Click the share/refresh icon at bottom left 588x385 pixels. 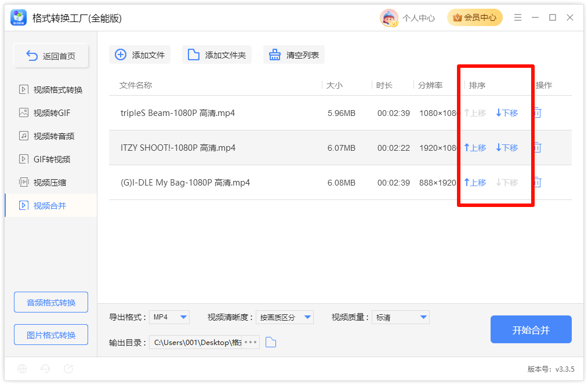68,369
